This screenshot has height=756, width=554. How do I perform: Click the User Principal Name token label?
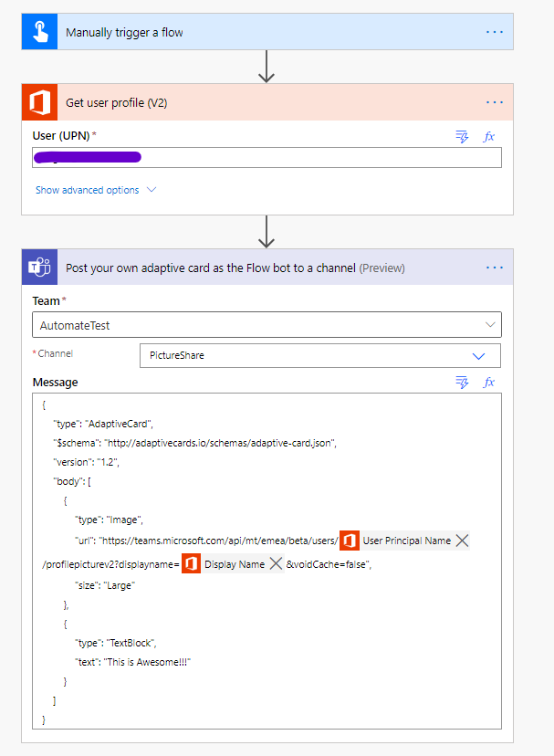click(406, 541)
